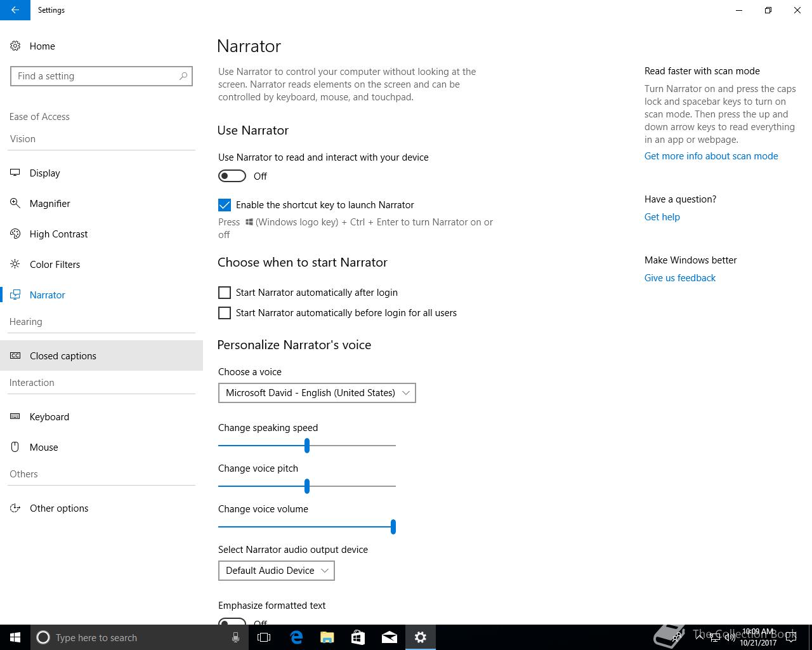Click the Other options icon
The width and height of the screenshot is (812, 650).
pos(15,508)
